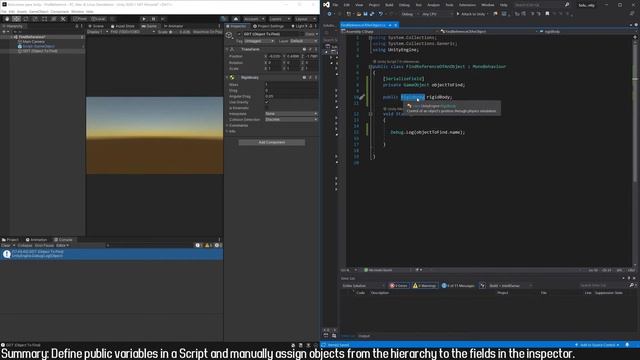Toggle Collapse in the Unity Console
The image size is (640, 360).
coord(24,245)
